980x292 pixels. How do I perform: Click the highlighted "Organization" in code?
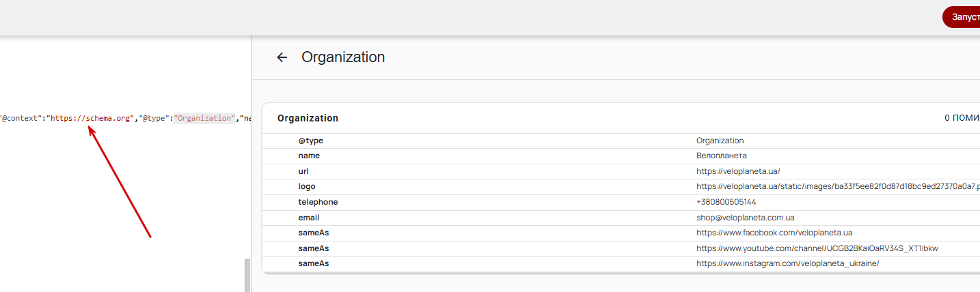(204, 118)
